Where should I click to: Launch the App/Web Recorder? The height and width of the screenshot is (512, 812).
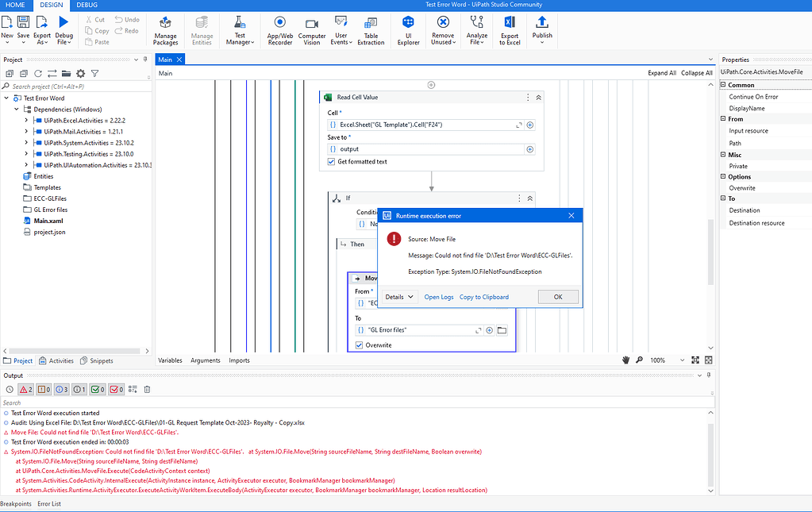pyautogui.click(x=279, y=30)
